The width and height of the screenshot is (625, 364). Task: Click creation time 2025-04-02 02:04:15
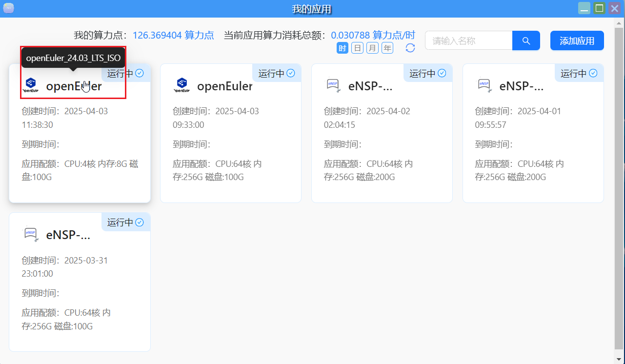[367, 118]
